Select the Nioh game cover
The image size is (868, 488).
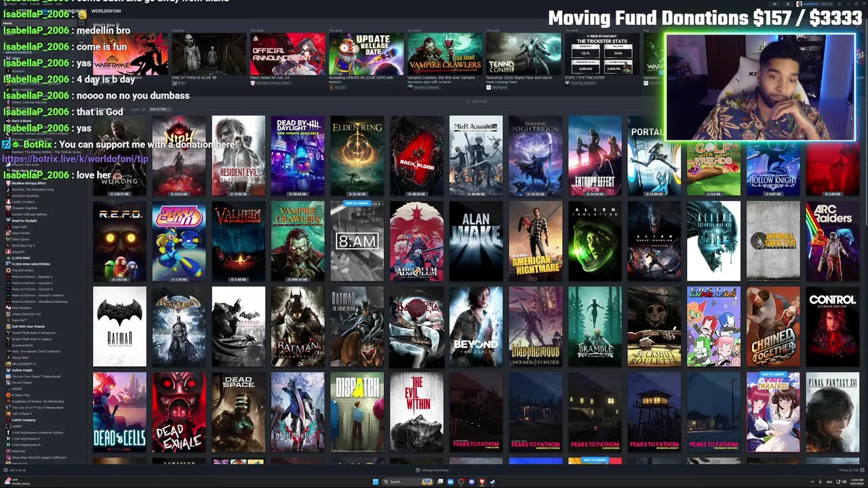179,155
